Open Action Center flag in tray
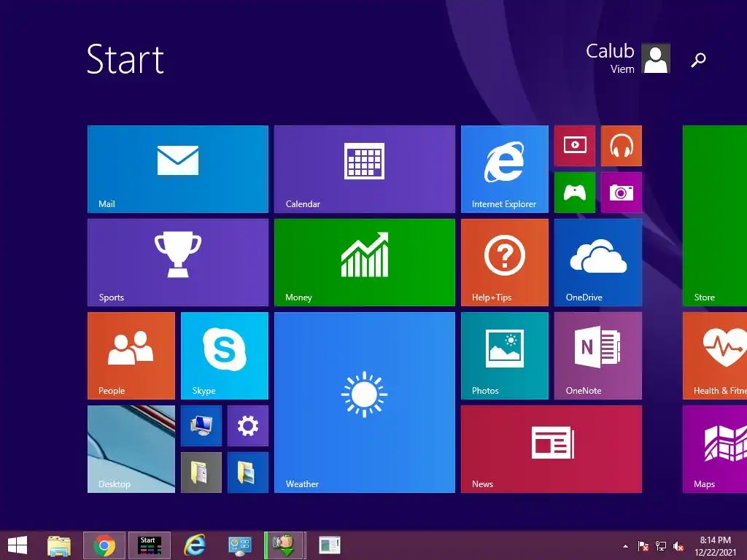747x560 pixels. coord(643,546)
